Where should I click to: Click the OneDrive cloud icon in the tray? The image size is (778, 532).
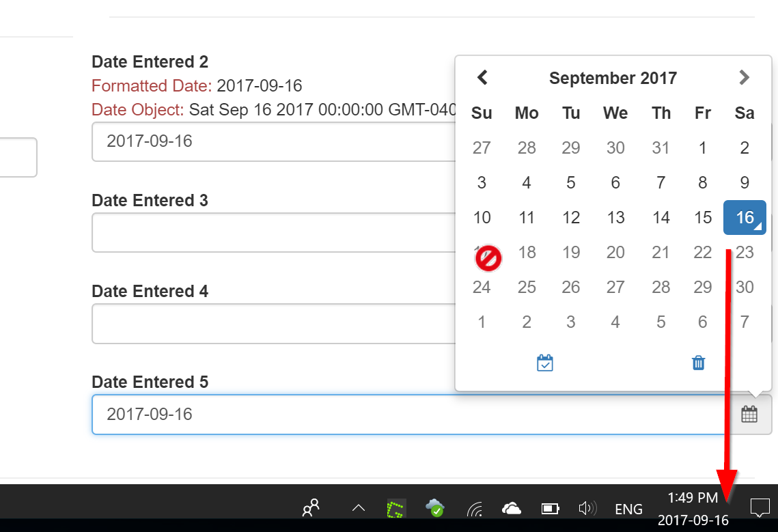[x=512, y=508]
